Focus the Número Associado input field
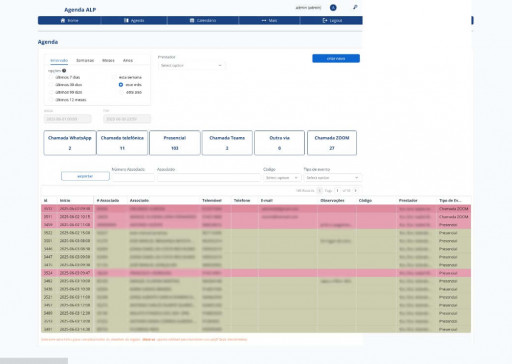Screen dimensions: 512x364 click(x=133, y=178)
